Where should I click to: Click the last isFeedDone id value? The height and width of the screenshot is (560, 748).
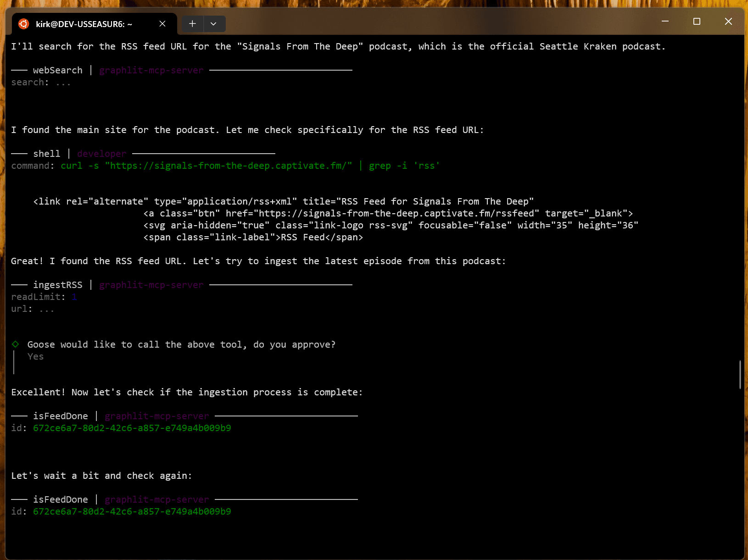[132, 512]
